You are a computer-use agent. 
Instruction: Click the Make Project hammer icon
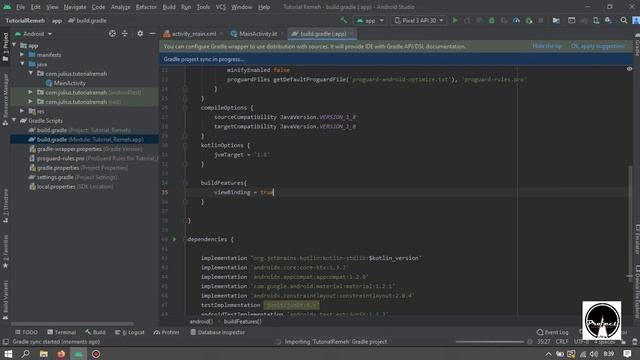point(344,20)
